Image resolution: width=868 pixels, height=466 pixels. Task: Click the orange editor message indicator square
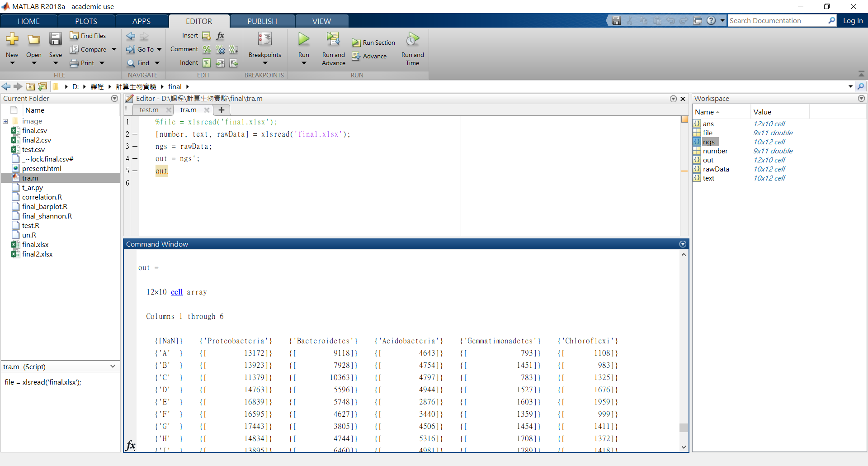tap(684, 119)
